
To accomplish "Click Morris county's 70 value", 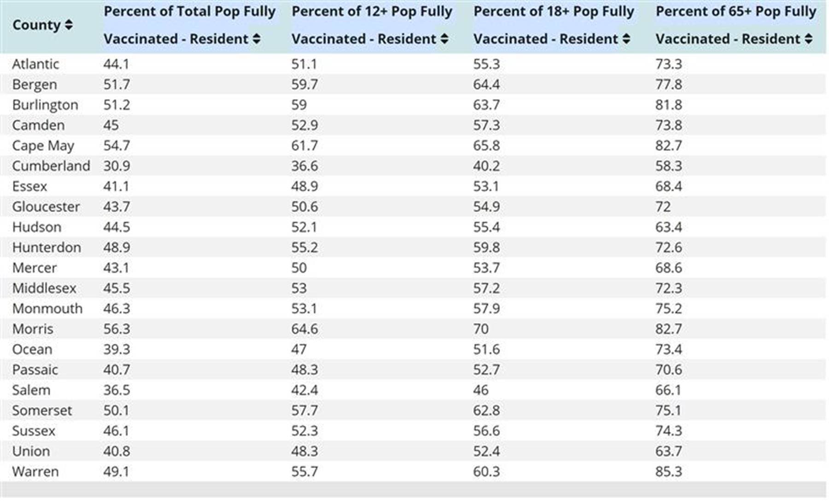I will pyautogui.click(x=481, y=329).
